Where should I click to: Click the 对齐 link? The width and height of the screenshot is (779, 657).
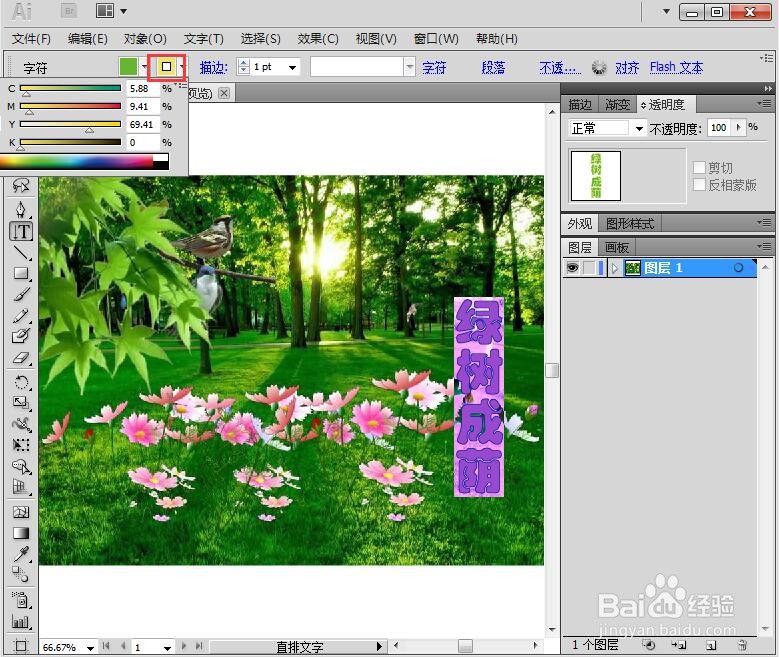627,67
